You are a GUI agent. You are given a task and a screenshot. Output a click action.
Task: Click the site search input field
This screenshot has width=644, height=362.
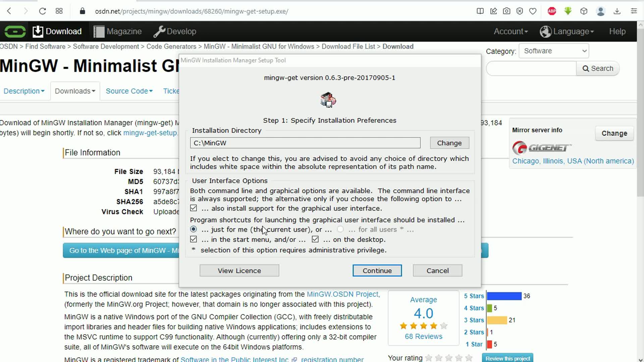tap(531, 68)
